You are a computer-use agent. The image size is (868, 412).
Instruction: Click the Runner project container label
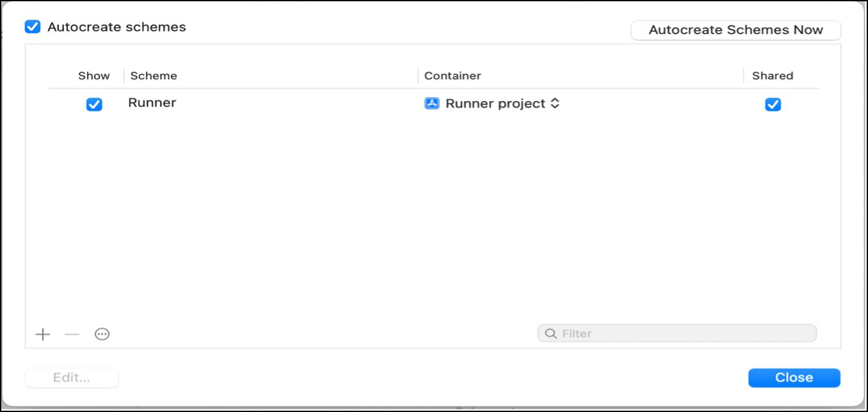[x=495, y=104]
